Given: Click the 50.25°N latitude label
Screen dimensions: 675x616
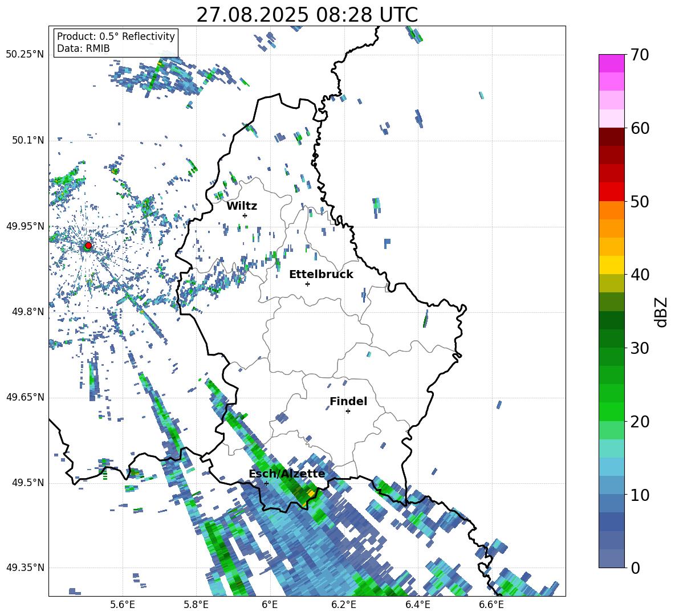Looking at the screenshot, I should point(25,55).
